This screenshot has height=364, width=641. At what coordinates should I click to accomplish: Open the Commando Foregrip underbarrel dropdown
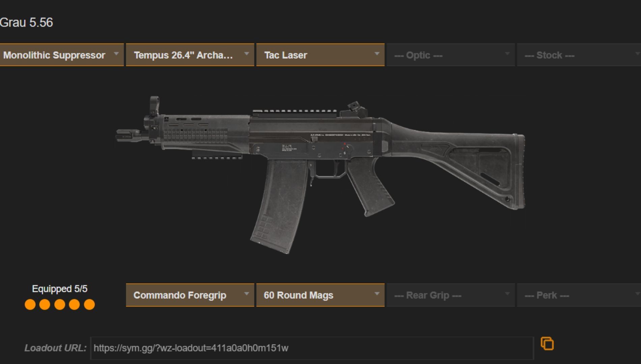(x=190, y=295)
